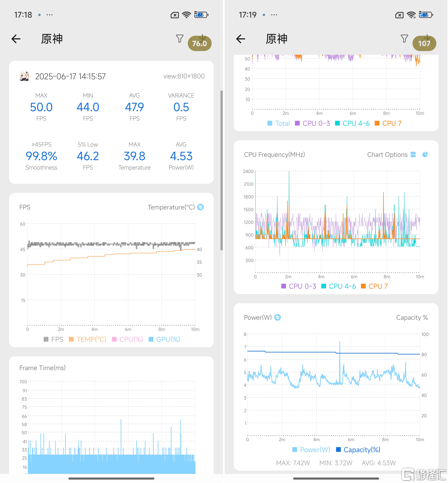Toggle the Capacity(%) series in power legend
448x483 pixels.
[358, 450]
